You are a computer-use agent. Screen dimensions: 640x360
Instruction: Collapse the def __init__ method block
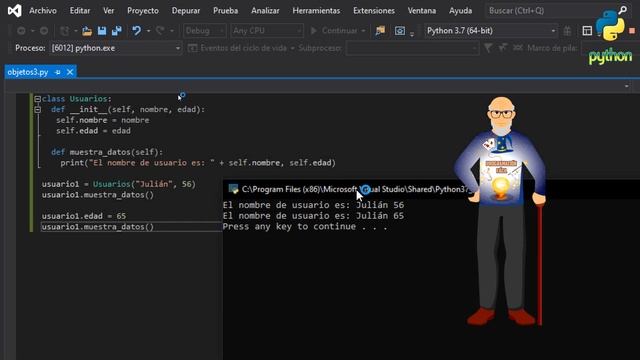pos(38,109)
